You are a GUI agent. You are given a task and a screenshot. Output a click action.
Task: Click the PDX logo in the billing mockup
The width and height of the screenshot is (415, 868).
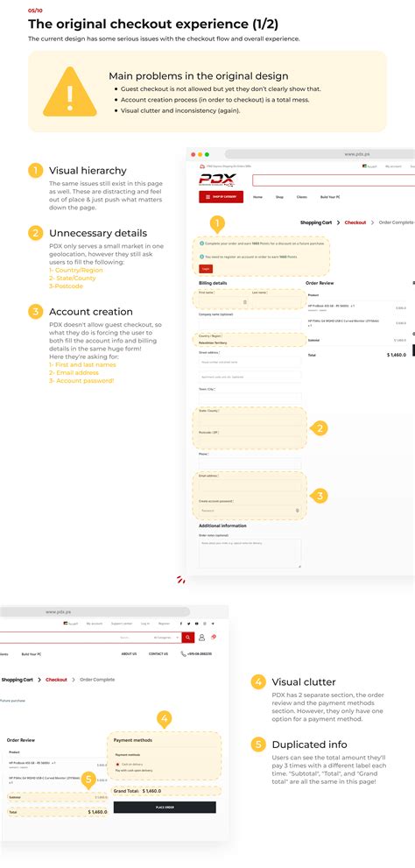pyautogui.click(x=218, y=180)
